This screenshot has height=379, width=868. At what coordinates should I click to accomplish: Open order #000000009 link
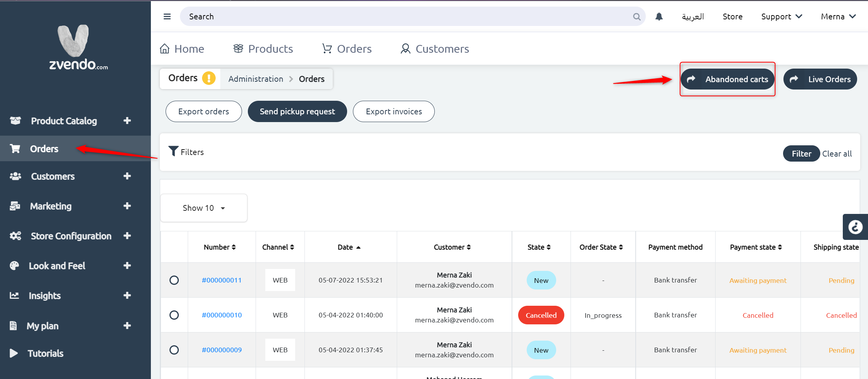point(222,350)
